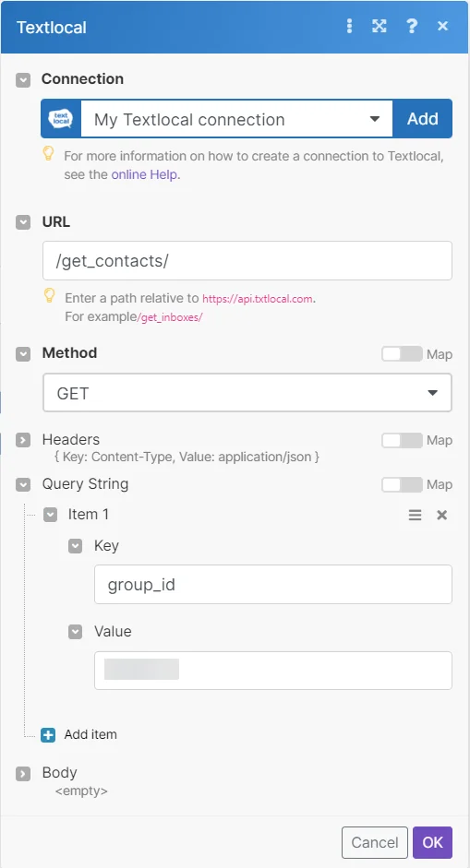Click the expand fullscreen arrows icon
This screenshot has width=470, height=868.
pyautogui.click(x=380, y=26)
